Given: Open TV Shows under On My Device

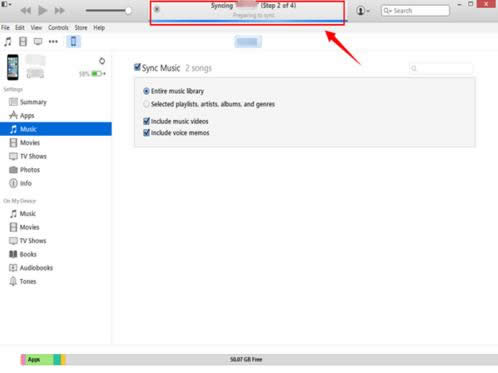Looking at the screenshot, I should tap(56, 241).
